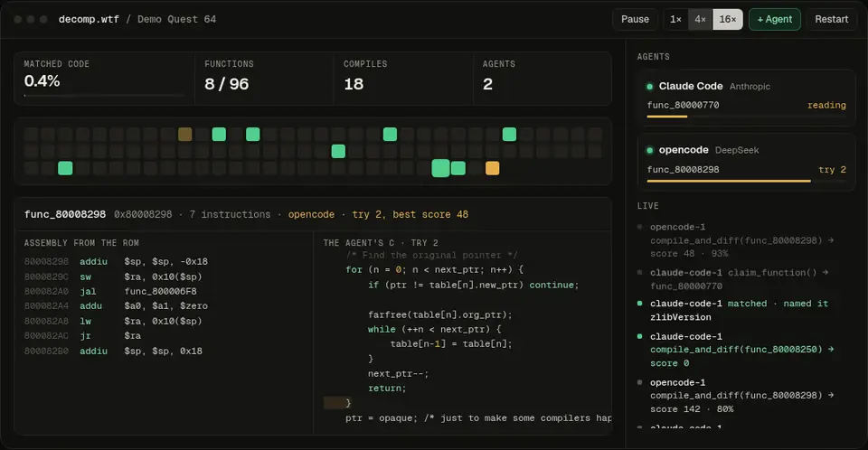Expand the opencode DeepSeek agent card

click(x=746, y=162)
